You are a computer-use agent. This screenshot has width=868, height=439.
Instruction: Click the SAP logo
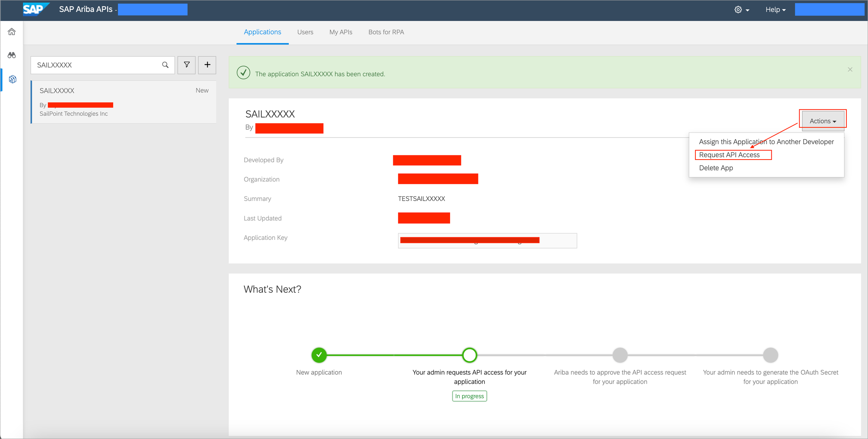(36, 9)
